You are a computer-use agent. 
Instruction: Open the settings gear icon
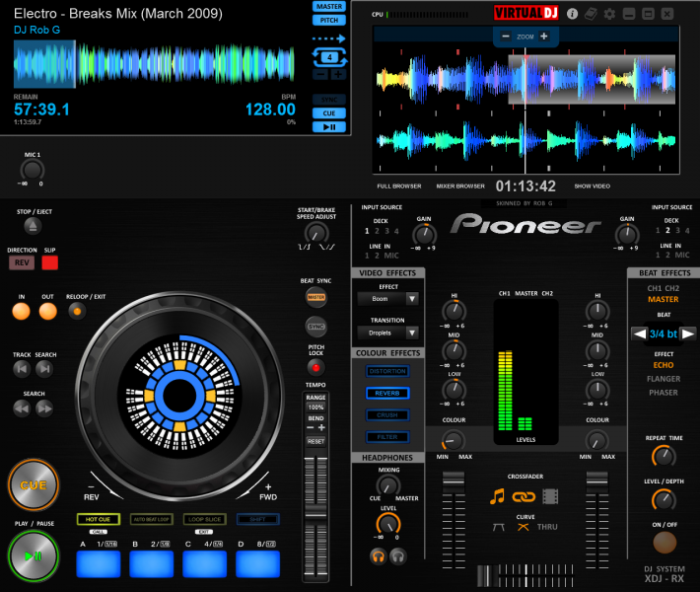(x=609, y=14)
